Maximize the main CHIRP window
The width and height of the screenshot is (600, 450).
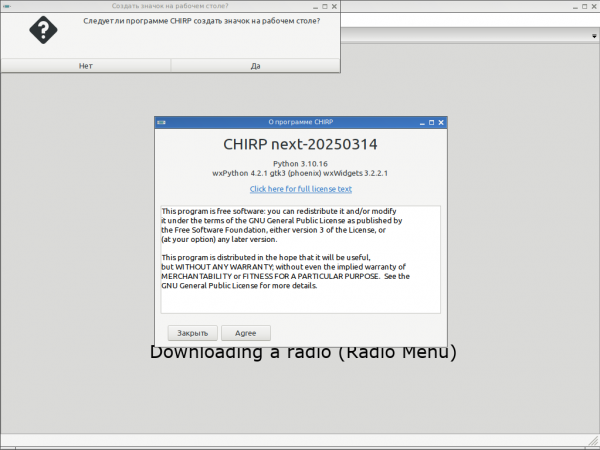[584, 6]
